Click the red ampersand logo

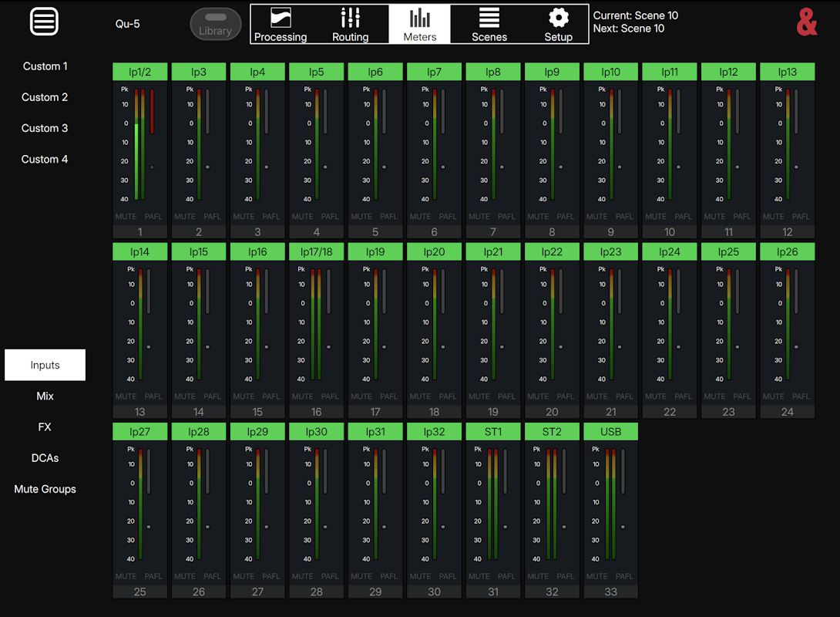coord(807,22)
